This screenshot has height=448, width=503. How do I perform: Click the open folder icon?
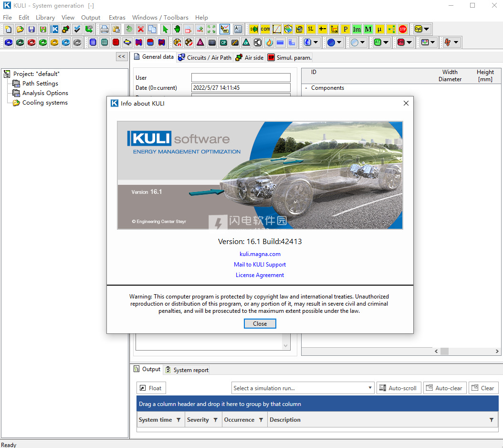click(20, 29)
